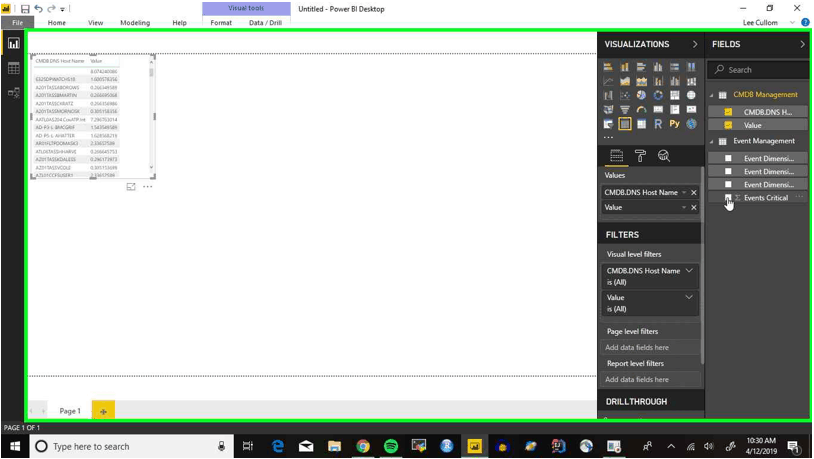Collapse the Event Management table
This screenshot has height=459, width=814.
[712, 141]
